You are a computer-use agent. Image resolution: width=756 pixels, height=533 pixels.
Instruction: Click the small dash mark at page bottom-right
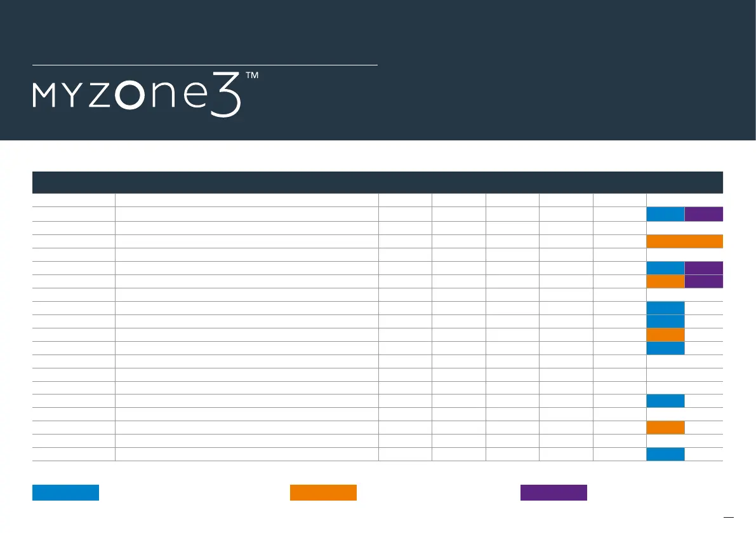(x=729, y=518)
